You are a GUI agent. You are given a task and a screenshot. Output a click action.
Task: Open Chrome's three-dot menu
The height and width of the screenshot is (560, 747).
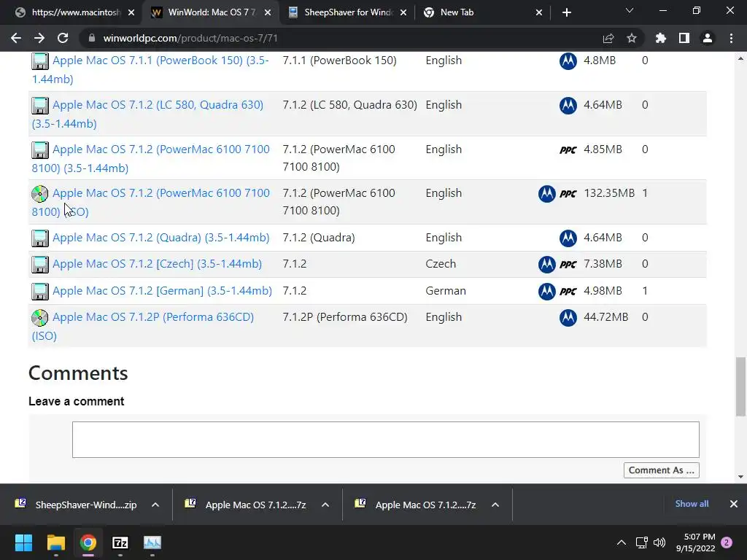point(731,38)
